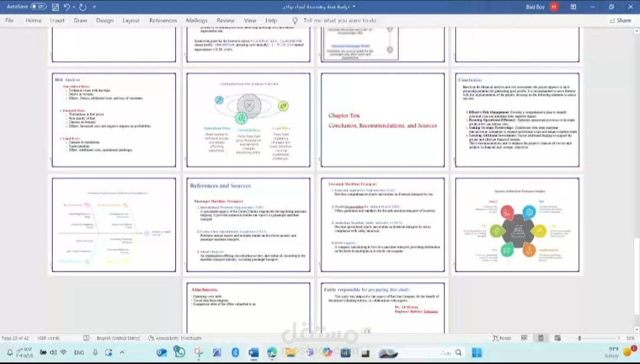Open the File menu

click(9, 20)
